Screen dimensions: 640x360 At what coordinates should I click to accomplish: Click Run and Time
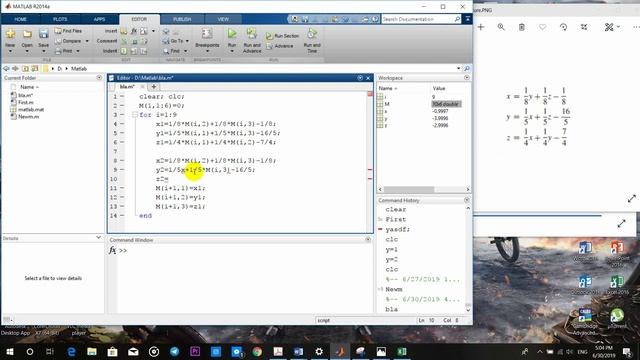coord(312,40)
